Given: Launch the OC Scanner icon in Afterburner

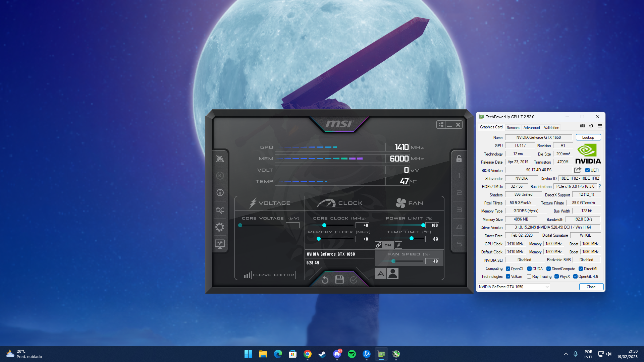Looking at the screenshot, I should (220, 210).
